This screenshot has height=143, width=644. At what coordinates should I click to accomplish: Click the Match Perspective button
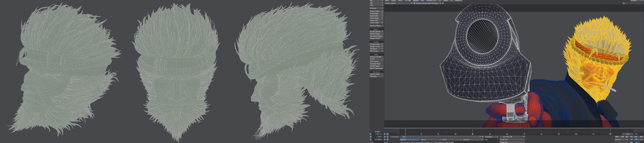click(377, 68)
